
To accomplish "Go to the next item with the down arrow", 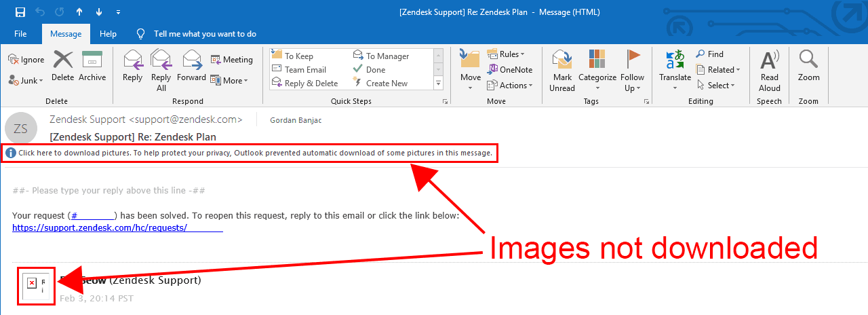I will tap(99, 12).
